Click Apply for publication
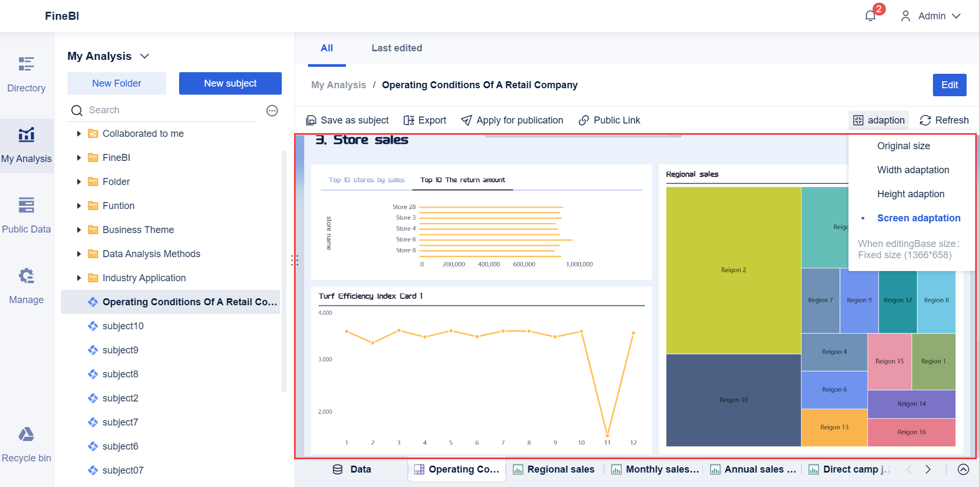 (512, 120)
